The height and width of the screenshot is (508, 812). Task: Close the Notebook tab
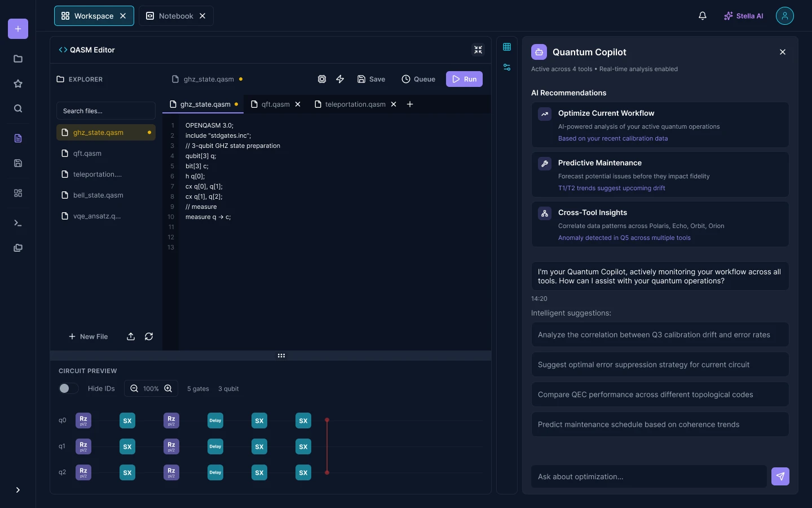point(202,16)
